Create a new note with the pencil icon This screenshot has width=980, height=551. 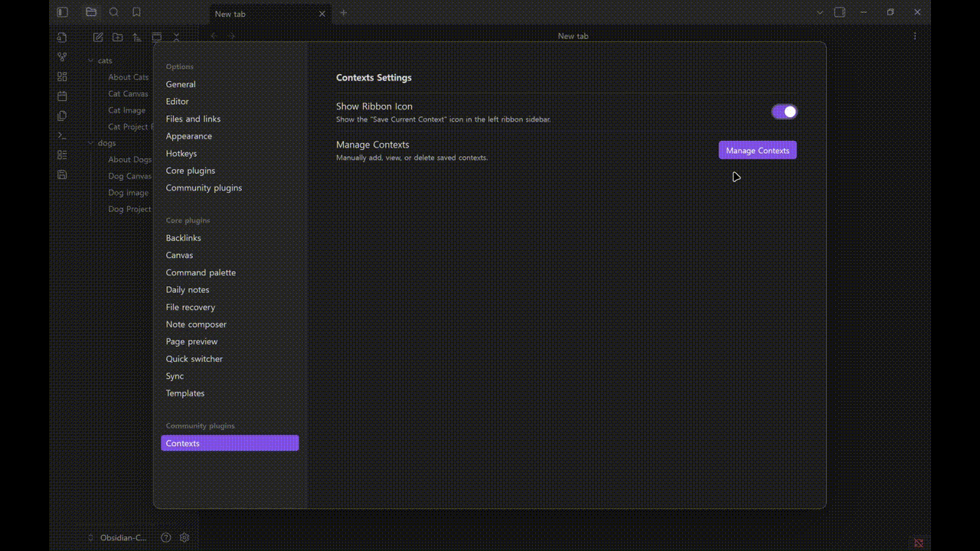(x=98, y=37)
